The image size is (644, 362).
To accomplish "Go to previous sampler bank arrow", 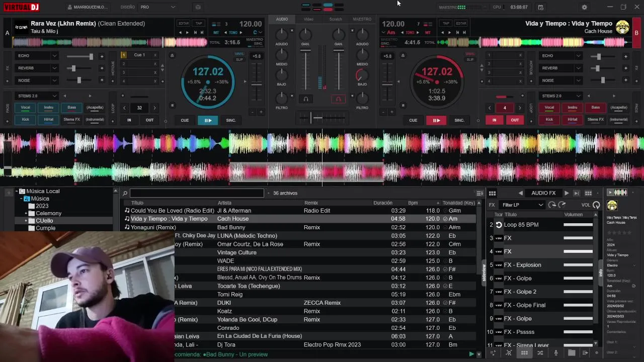I will pyautogui.click(x=521, y=193).
